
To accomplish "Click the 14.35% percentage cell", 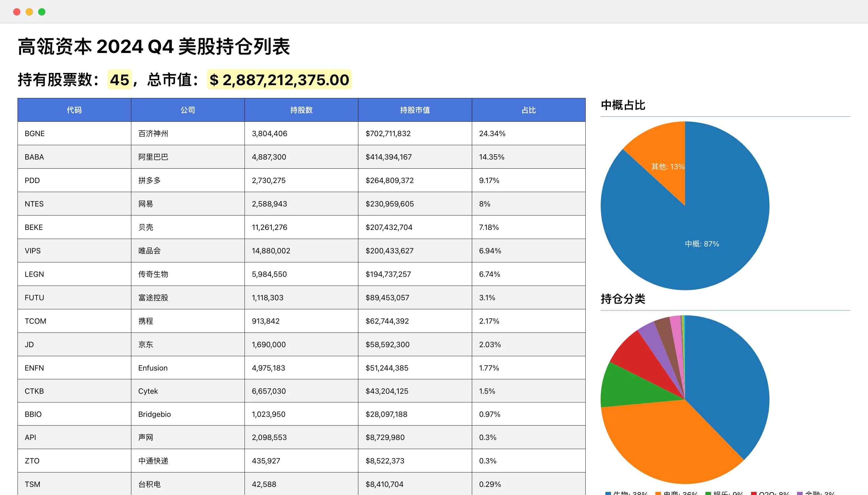I will 529,157.
